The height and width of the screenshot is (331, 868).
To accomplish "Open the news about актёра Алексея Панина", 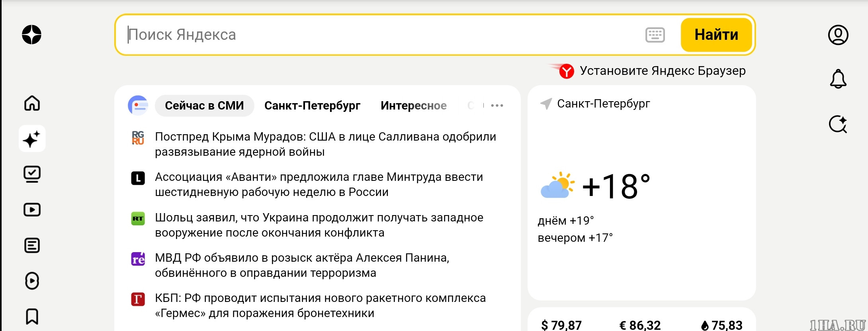I will pyautogui.click(x=302, y=265).
